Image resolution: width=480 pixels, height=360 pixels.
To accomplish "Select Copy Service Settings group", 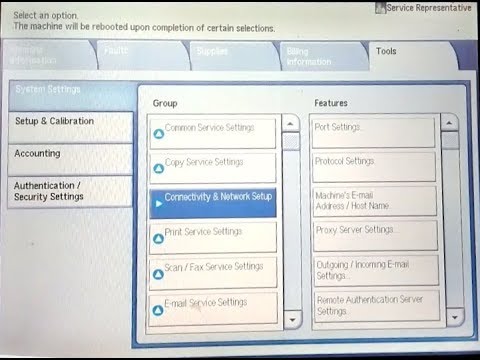I will (213, 168).
